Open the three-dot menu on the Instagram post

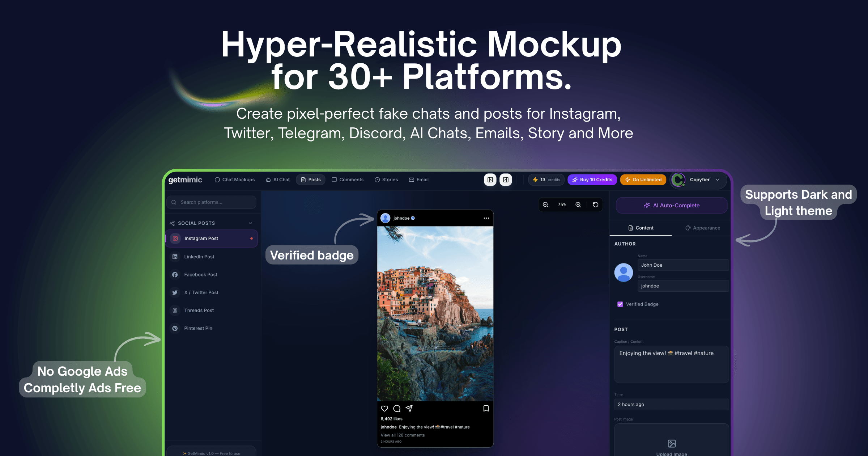pyautogui.click(x=486, y=218)
